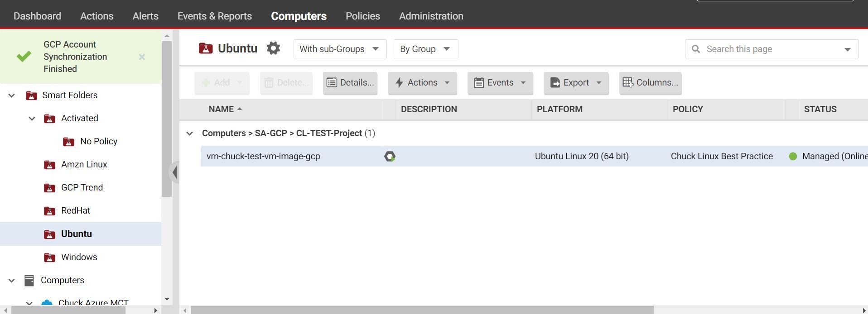The image size is (868, 314).
Task: Dismiss the GCP Account Synchronization notification
Action: coord(142,57)
